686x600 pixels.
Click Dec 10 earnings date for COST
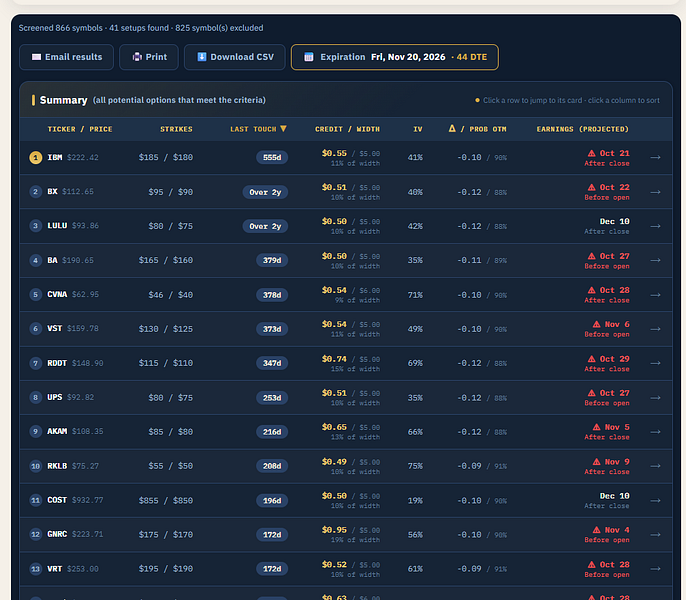tap(614, 496)
